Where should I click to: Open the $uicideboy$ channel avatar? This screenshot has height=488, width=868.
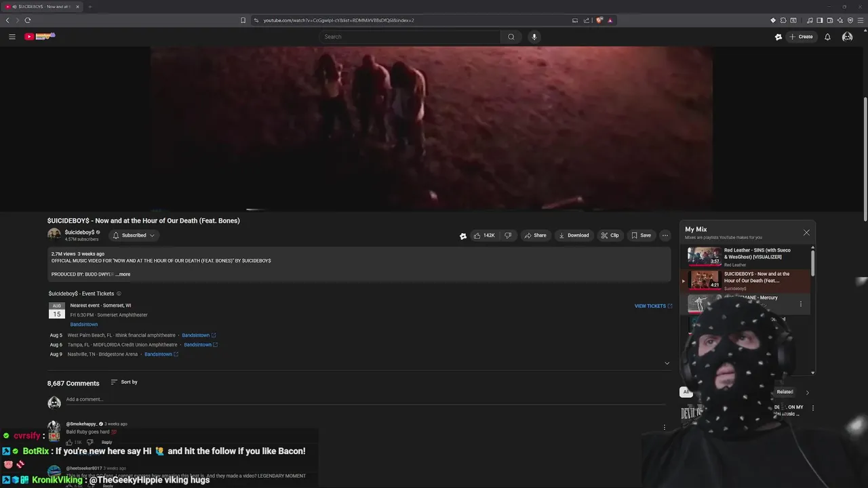click(54, 235)
